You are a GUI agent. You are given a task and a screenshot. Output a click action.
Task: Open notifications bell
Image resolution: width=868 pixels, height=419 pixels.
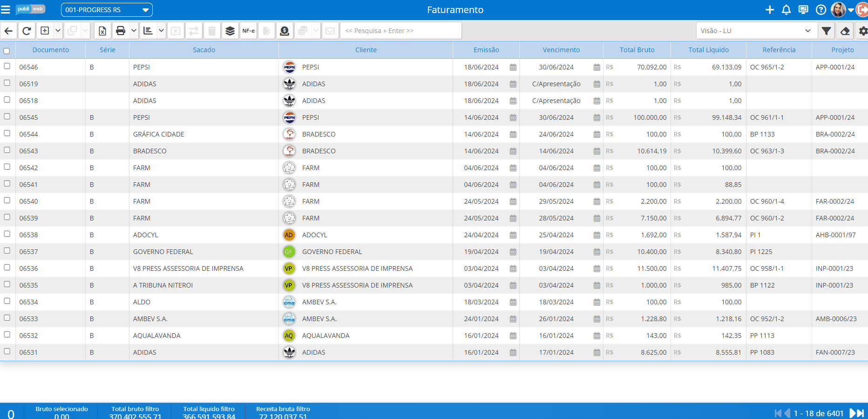point(787,10)
